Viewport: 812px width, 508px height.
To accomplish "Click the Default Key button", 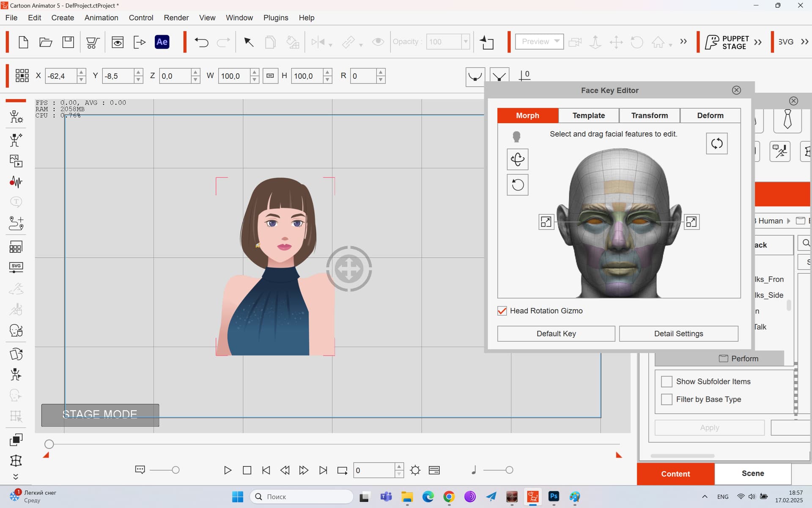I will point(556,334).
